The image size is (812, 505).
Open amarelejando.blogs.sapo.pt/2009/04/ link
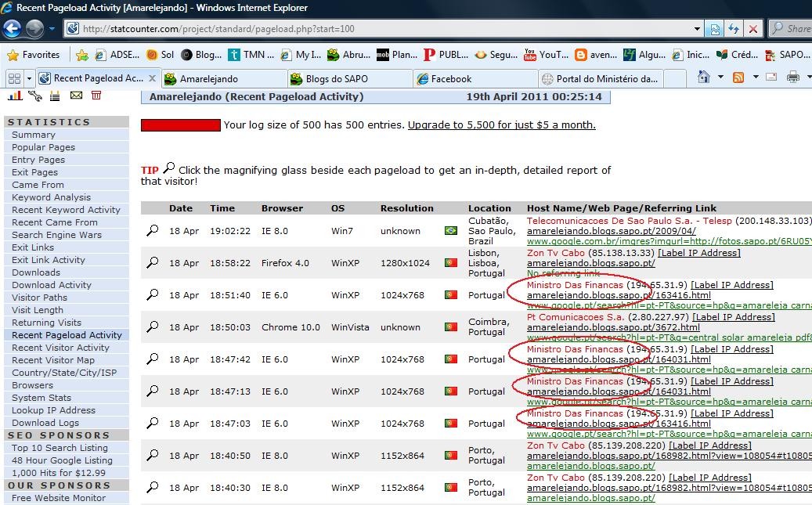(612, 231)
